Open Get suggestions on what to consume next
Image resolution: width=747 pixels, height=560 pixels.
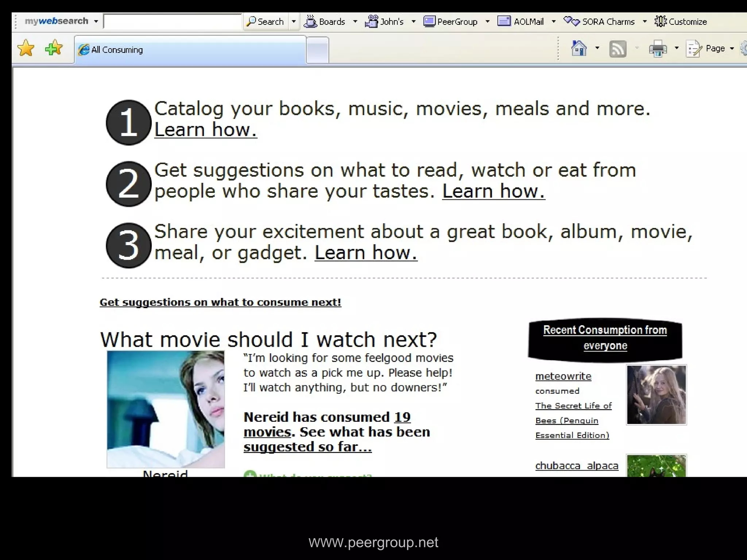[x=220, y=302]
